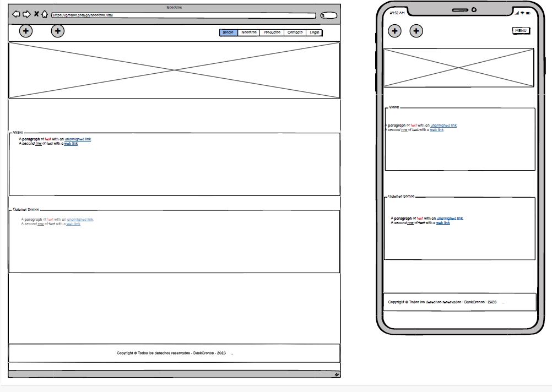Tap the left plus icon inside the phone mockup
The width and height of the screenshot is (552, 392).
(395, 31)
